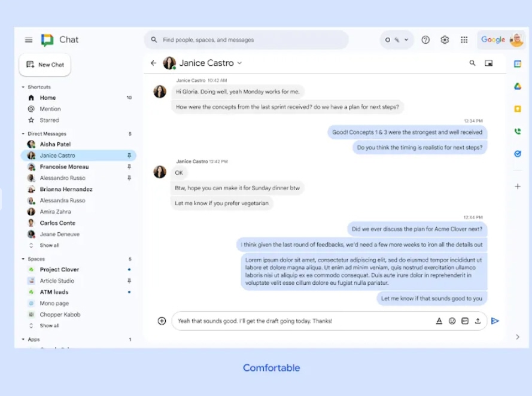Open the Google apps grid

pyautogui.click(x=464, y=40)
